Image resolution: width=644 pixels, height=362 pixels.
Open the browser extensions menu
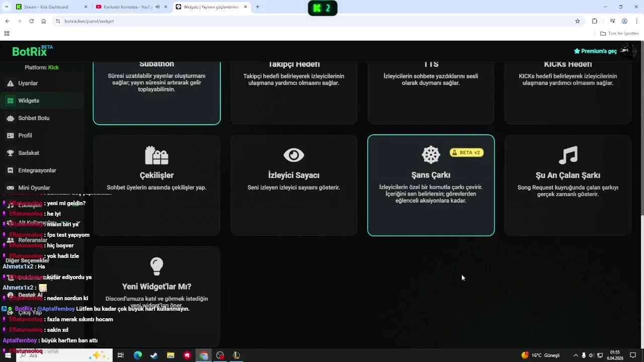[x=595, y=21]
